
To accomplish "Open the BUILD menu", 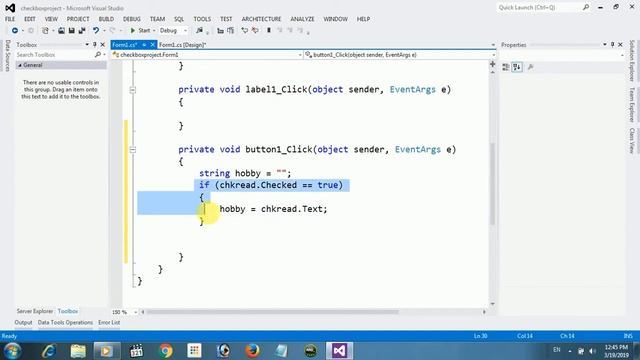I will [106, 19].
